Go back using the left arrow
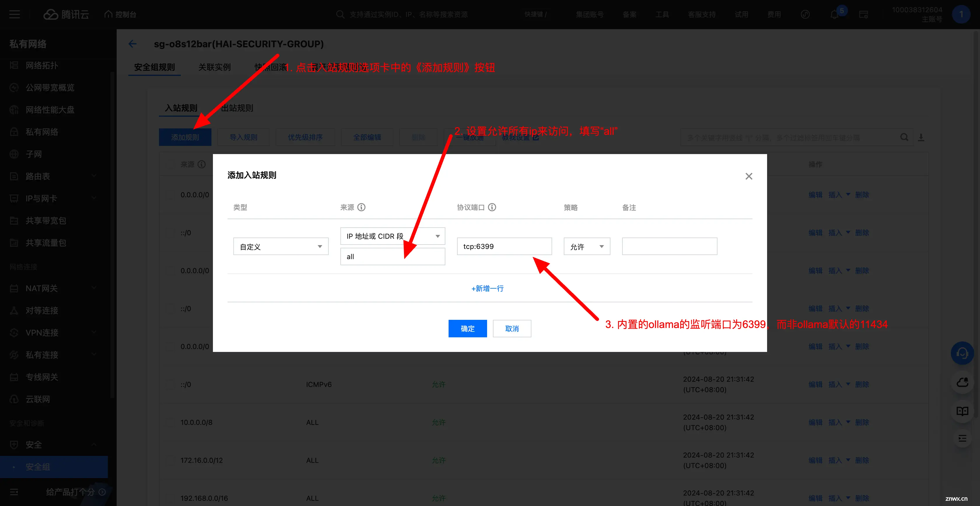The image size is (980, 506). 132,44
